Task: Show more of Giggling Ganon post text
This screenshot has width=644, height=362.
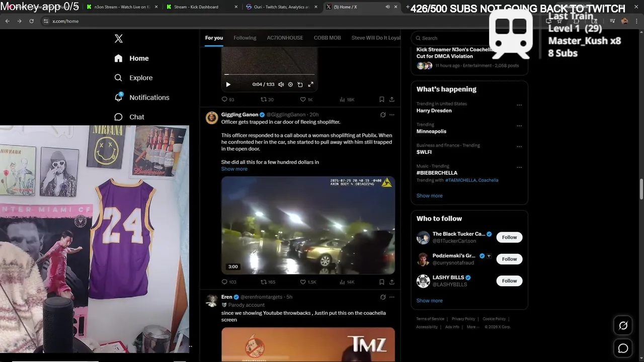Action: click(234, 169)
